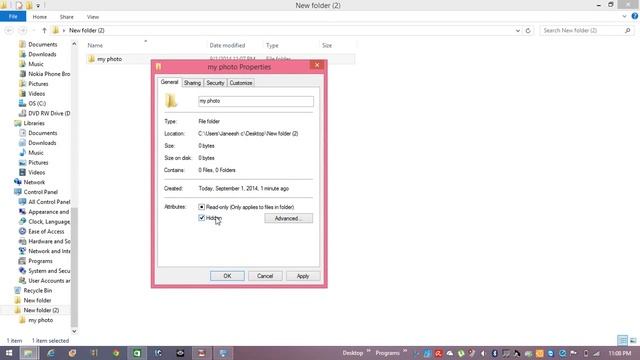
Task: Sort by the Name column header
Action: [95, 45]
